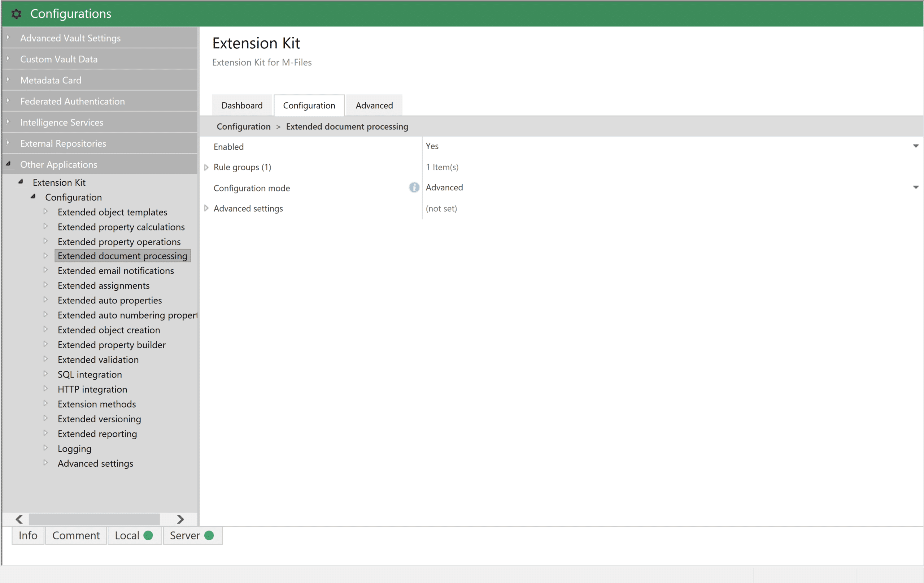The height and width of the screenshot is (583, 924).
Task: Collapse Other Applications section
Action: tap(8, 164)
